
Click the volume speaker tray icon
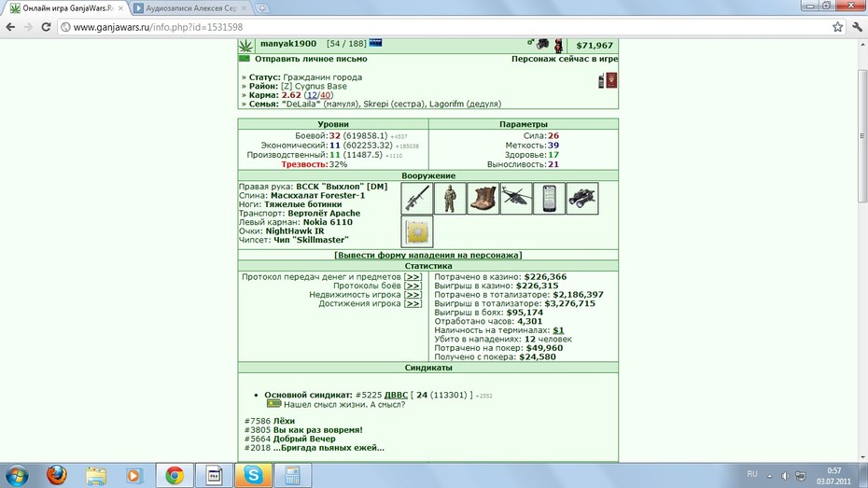click(x=785, y=476)
